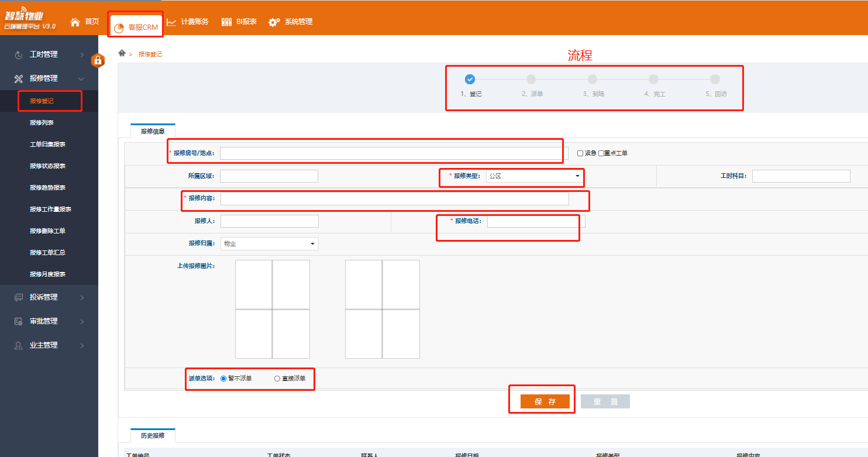The width and height of the screenshot is (868, 457).
Task: Expand the 投诉管理 chevron
Action: [82, 297]
